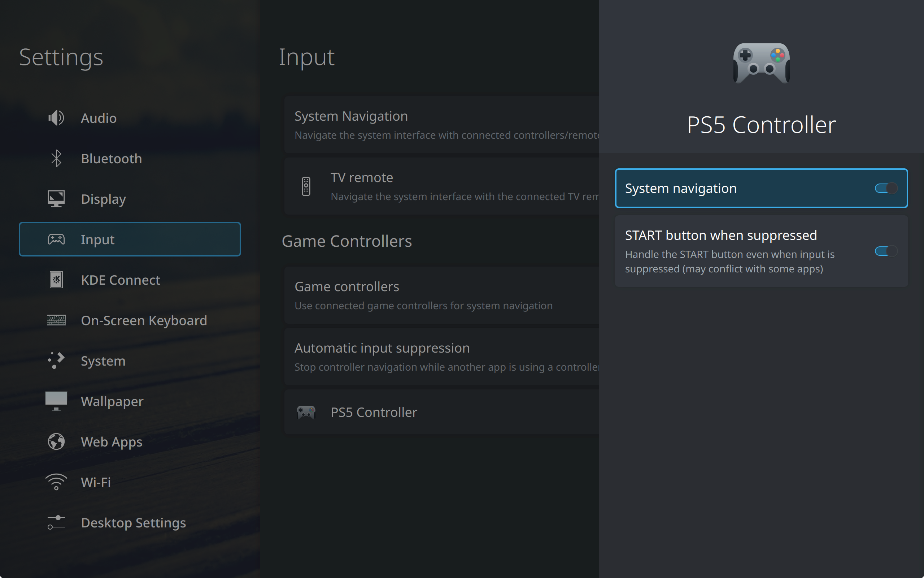Image resolution: width=924 pixels, height=578 pixels.
Task: Click the START button when suppressed row
Action: (761, 251)
